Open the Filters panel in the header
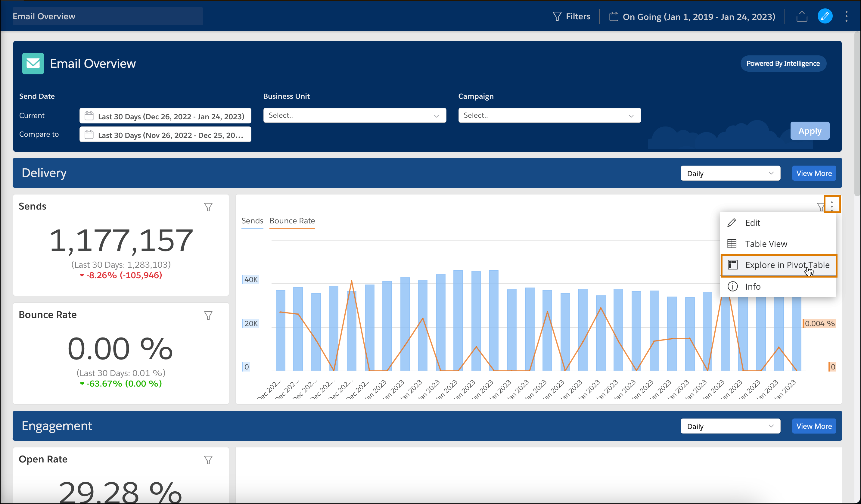The image size is (861, 504). pos(571,16)
